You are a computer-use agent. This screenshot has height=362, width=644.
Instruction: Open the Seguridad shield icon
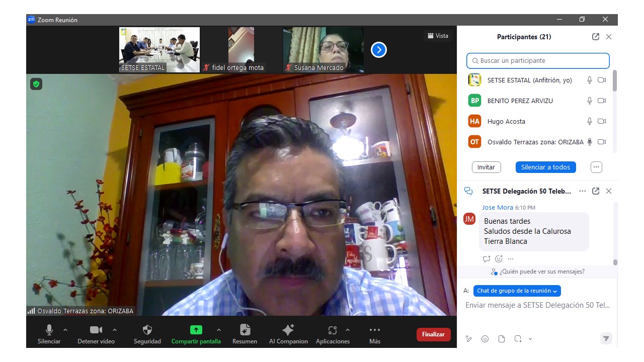(147, 330)
